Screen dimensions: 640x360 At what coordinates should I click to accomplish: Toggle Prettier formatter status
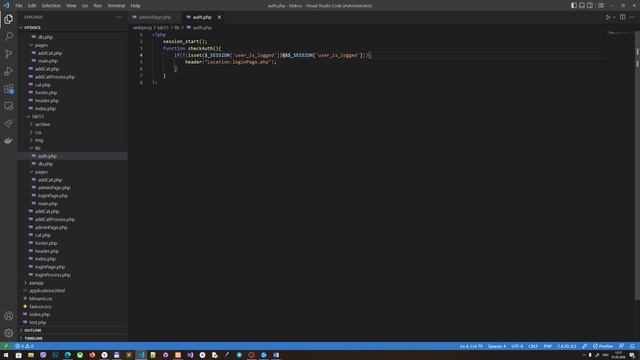pos(603,346)
